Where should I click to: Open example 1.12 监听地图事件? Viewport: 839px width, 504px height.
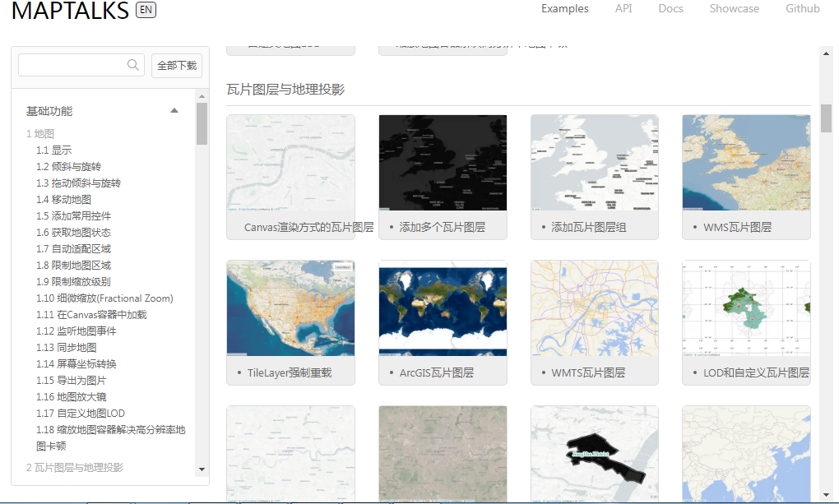[76, 331]
